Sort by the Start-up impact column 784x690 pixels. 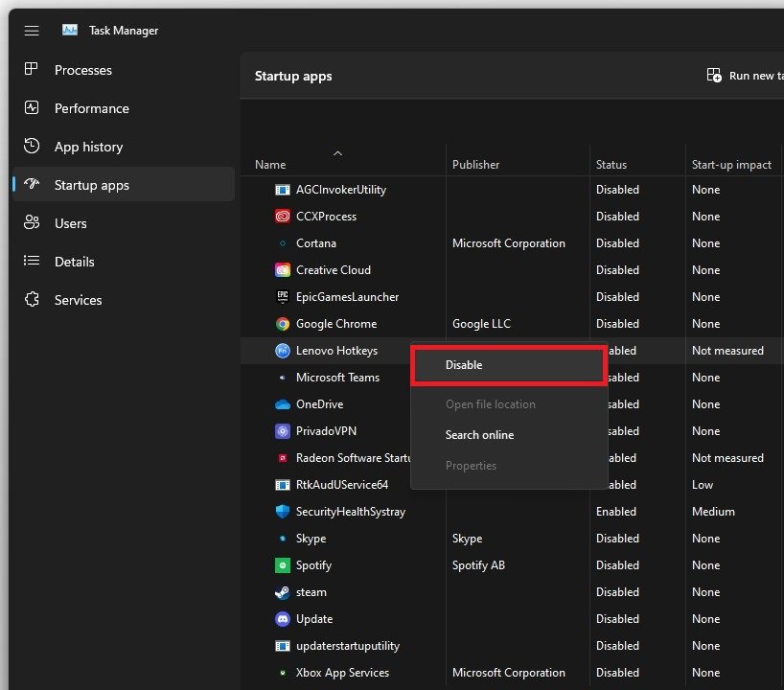(731, 165)
